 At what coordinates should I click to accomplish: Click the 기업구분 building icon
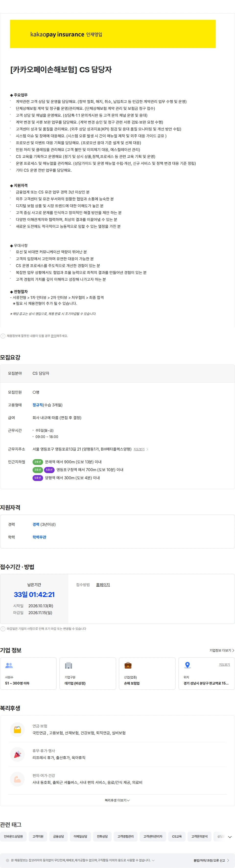click(x=69, y=665)
